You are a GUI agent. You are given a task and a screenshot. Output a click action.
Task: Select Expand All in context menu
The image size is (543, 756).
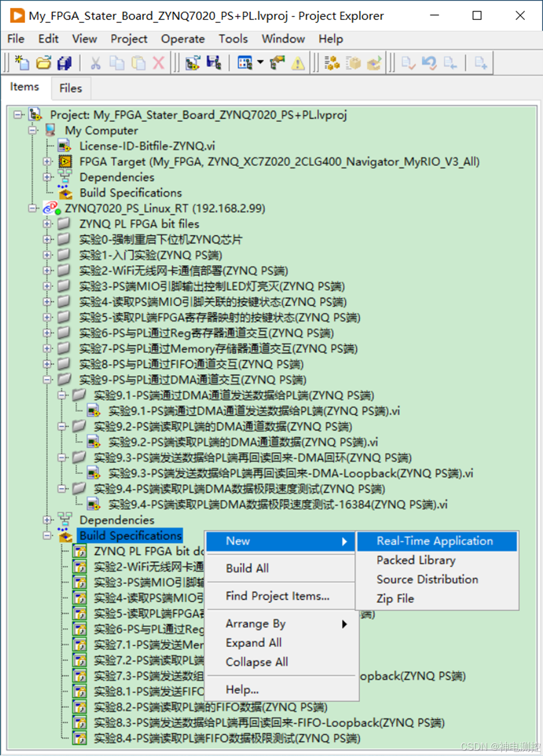coord(280,643)
